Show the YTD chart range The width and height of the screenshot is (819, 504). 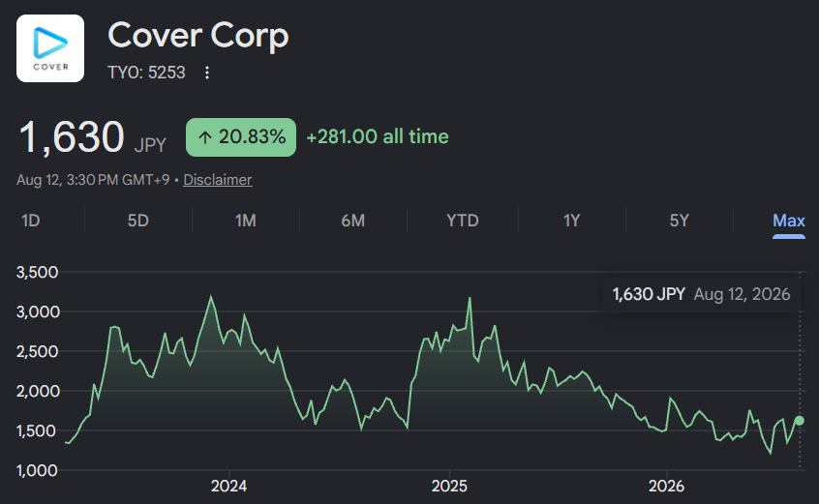click(x=462, y=221)
